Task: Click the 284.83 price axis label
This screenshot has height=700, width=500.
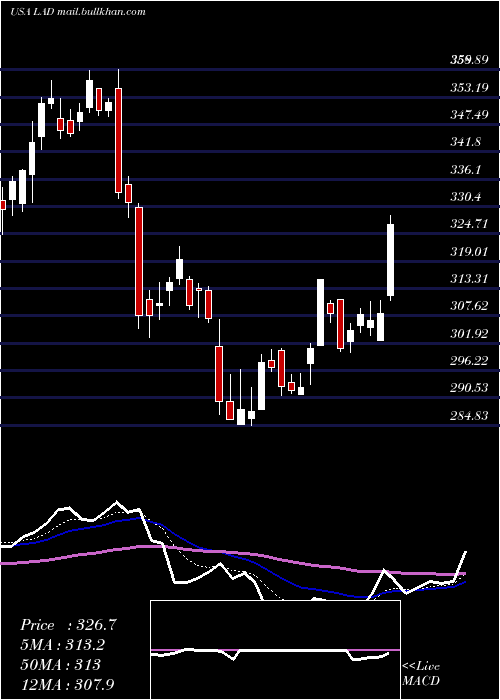Action: pyautogui.click(x=468, y=416)
